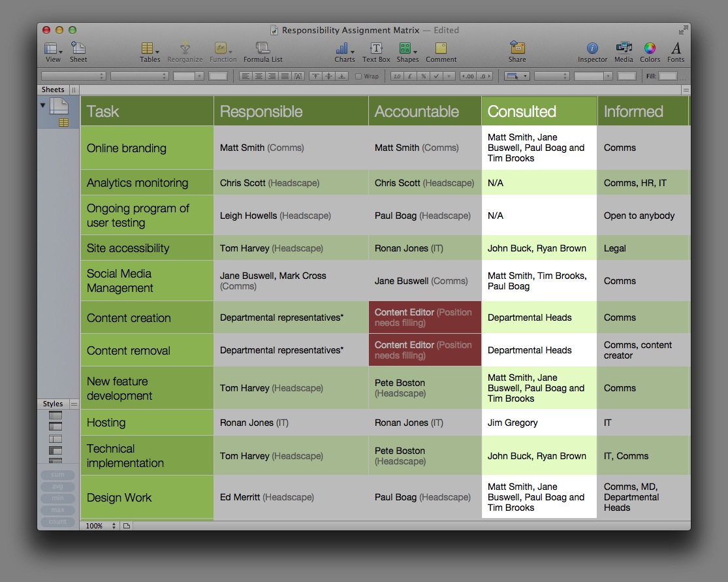The width and height of the screenshot is (728, 582).
Task: Open more cell formats dropdown arrow
Action: (x=449, y=76)
